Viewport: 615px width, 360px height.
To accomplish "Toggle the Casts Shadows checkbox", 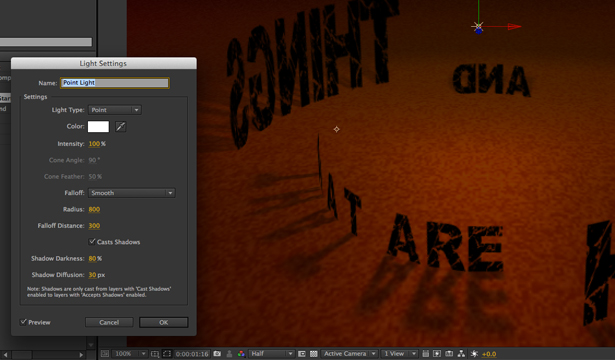I will 92,242.
